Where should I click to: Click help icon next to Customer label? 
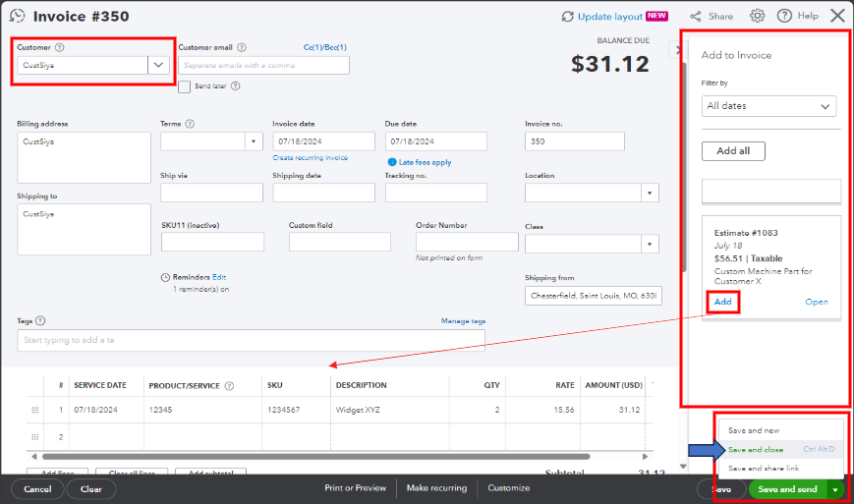[x=59, y=47]
